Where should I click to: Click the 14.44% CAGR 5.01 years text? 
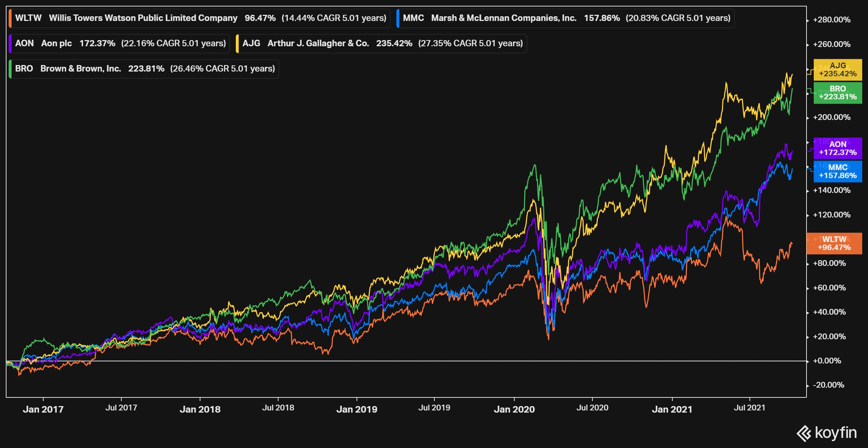334,18
